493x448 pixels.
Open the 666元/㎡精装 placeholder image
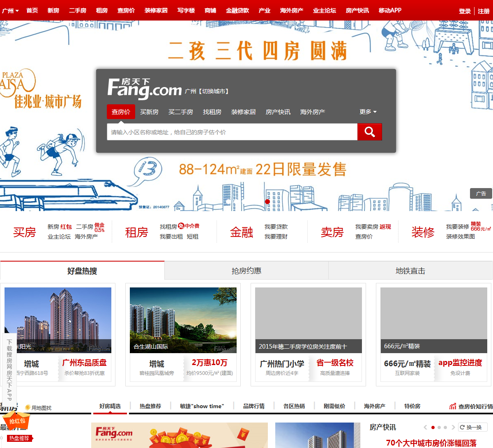434,320
